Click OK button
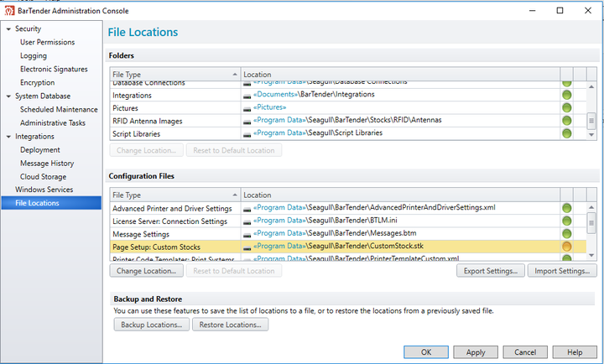The width and height of the screenshot is (604, 364). click(426, 352)
